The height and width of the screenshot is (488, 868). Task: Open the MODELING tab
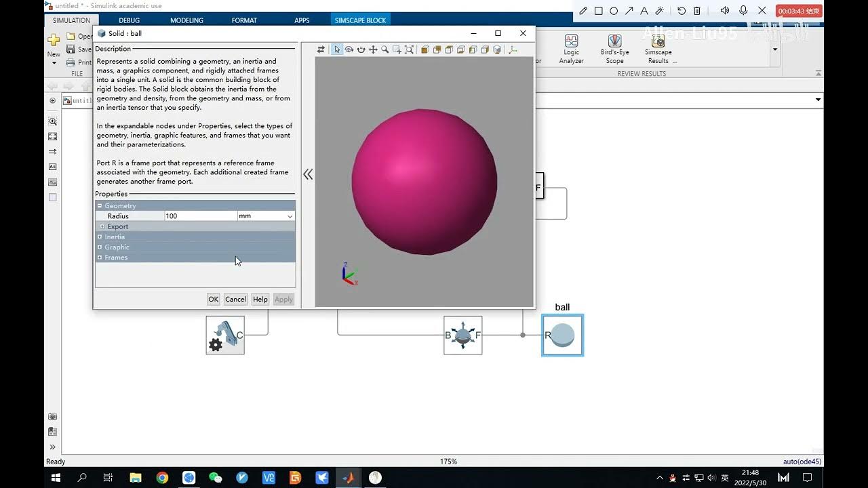[186, 20]
